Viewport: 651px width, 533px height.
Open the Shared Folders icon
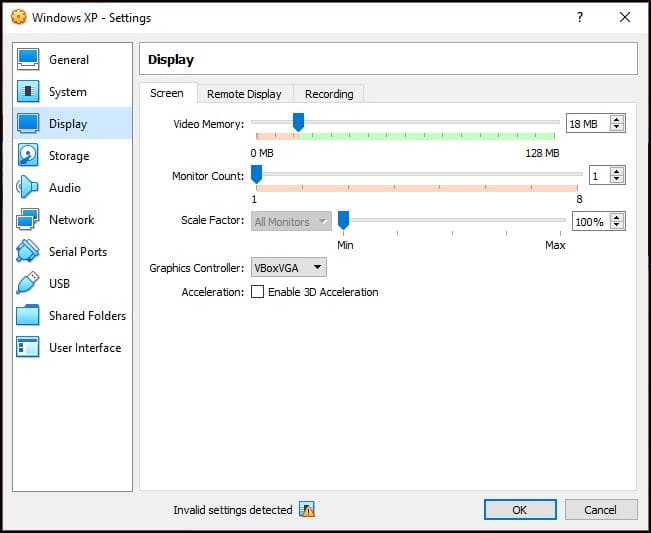[28, 316]
